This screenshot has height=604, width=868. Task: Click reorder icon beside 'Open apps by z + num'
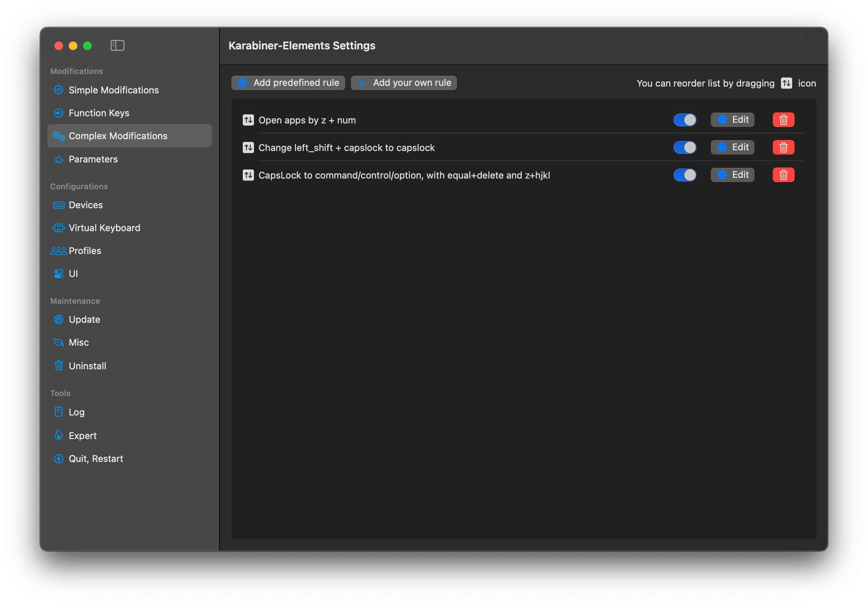248,120
